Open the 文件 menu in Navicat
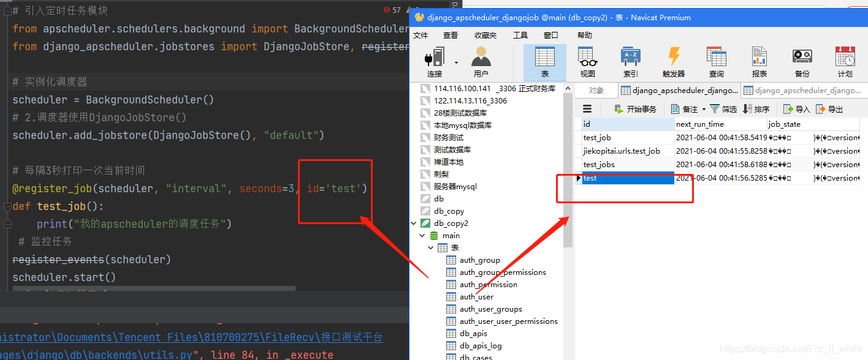 421,36
